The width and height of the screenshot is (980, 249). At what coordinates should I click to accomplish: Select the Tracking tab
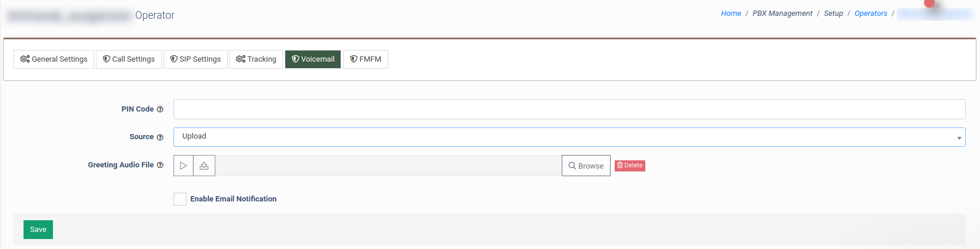point(256,59)
